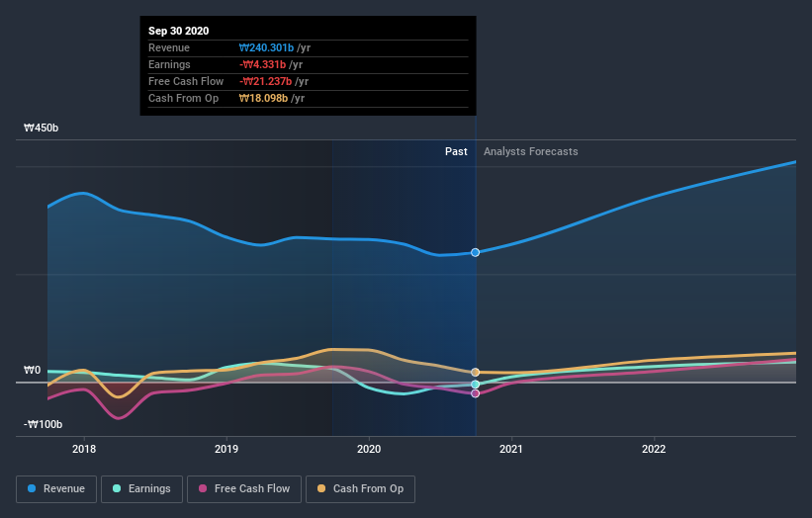Toggle the Revenue legend button
The width and height of the screenshot is (812, 518).
[56, 489]
